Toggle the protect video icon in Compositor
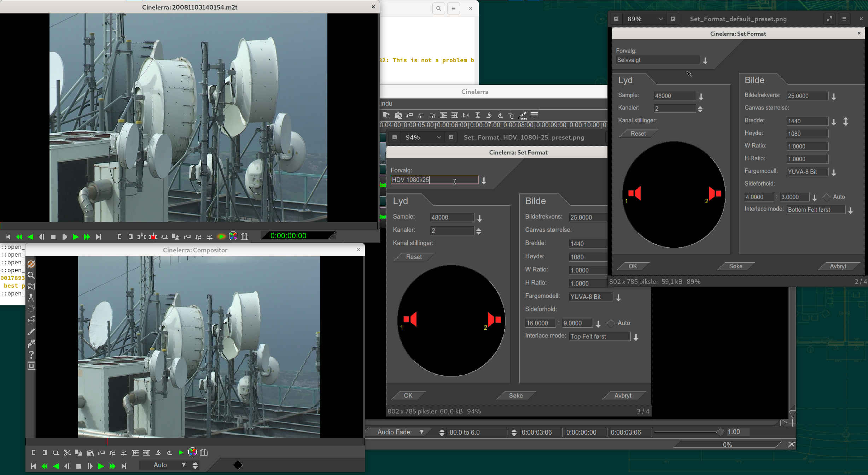The height and width of the screenshot is (475, 868). (31, 264)
